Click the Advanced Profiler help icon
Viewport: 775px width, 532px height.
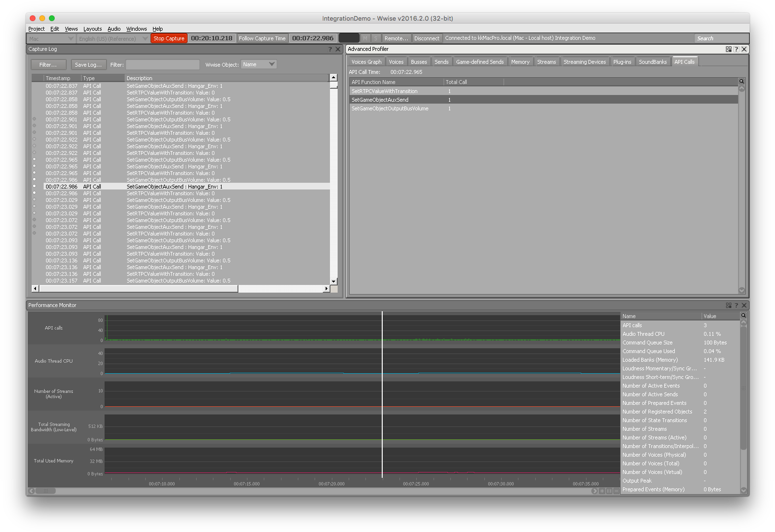point(736,49)
